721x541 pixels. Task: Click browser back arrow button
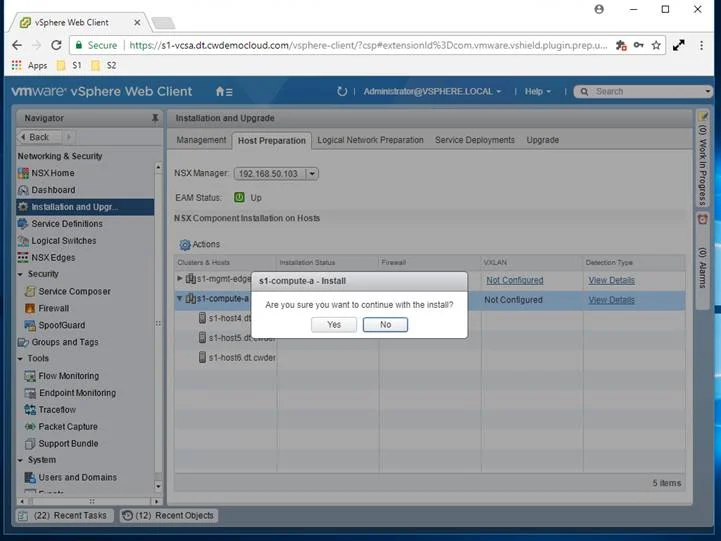point(17,45)
